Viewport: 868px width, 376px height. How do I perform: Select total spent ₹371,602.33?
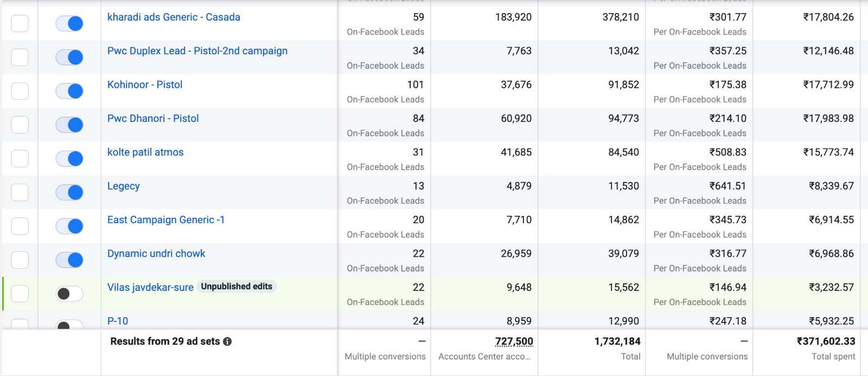(826, 341)
